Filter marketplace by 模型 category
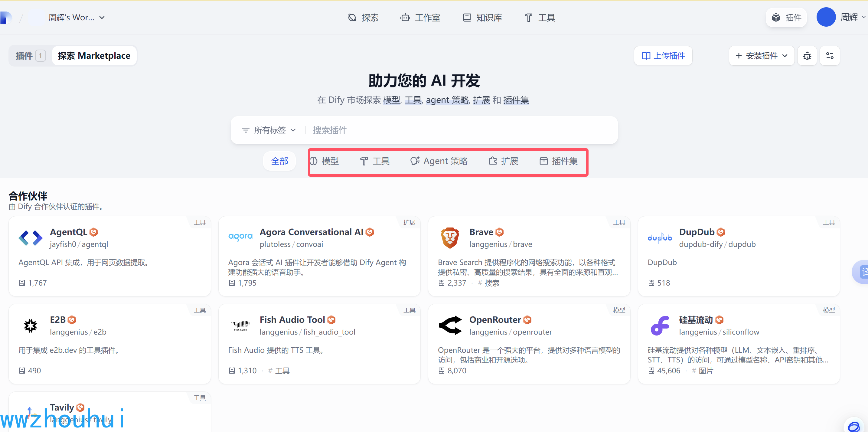This screenshot has height=432, width=868. click(x=325, y=161)
